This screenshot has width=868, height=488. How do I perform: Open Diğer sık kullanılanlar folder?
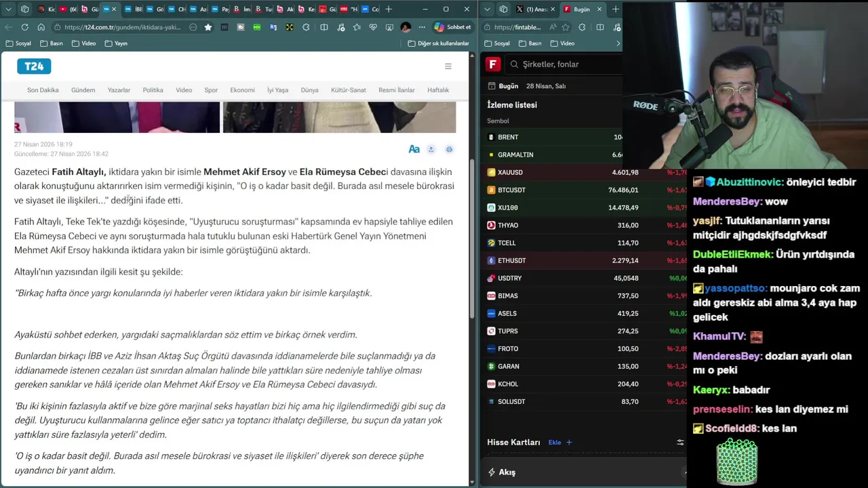[439, 43]
